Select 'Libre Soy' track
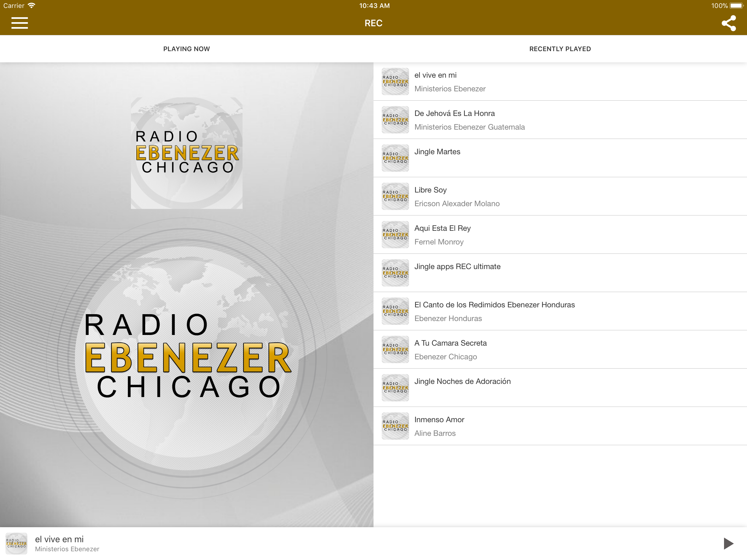The height and width of the screenshot is (560, 747). click(560, 196)
